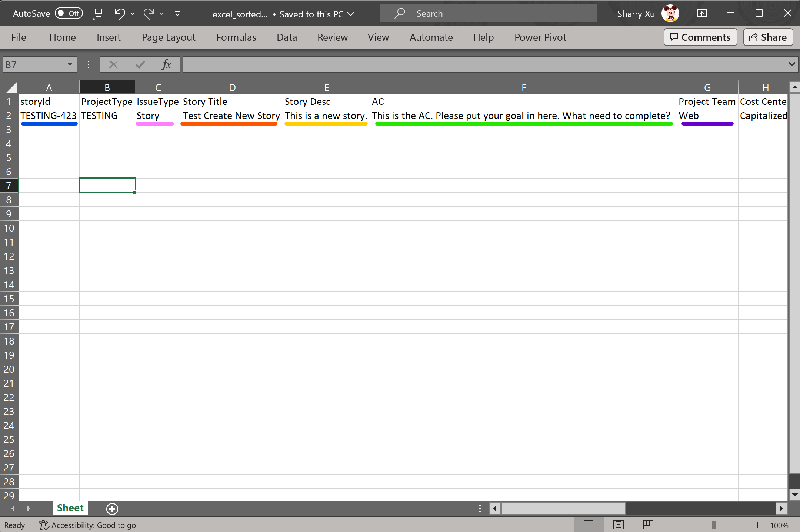This screenshot has height=532, width=800.
Task: Click the Redo arrow icon
Action: click(149, 14)
